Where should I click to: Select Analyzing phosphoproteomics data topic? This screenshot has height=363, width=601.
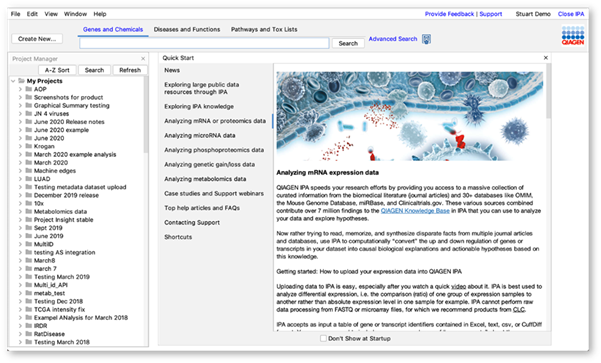point(214,150)
